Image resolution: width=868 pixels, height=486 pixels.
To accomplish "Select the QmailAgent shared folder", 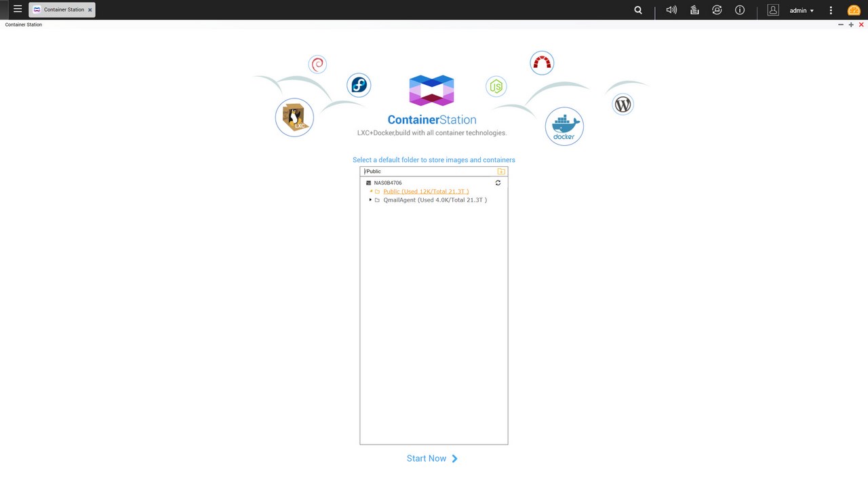I will (435, 200).
